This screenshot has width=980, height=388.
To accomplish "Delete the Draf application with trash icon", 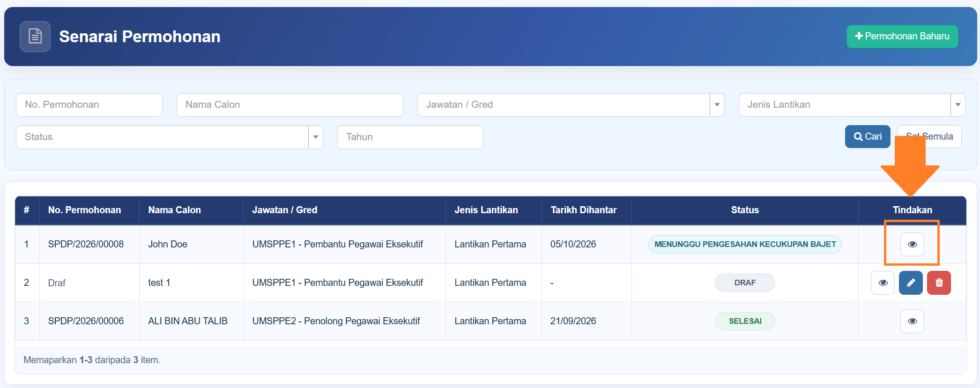I will click(x=939, y=283).
